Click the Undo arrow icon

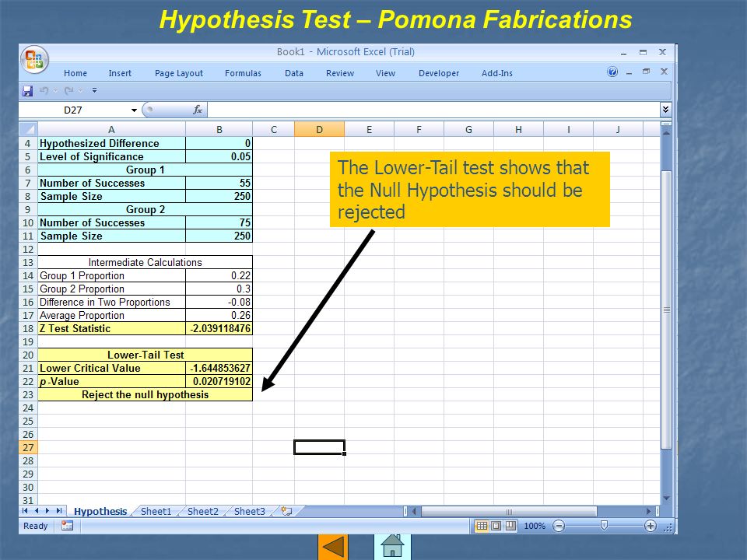[44, 90]
